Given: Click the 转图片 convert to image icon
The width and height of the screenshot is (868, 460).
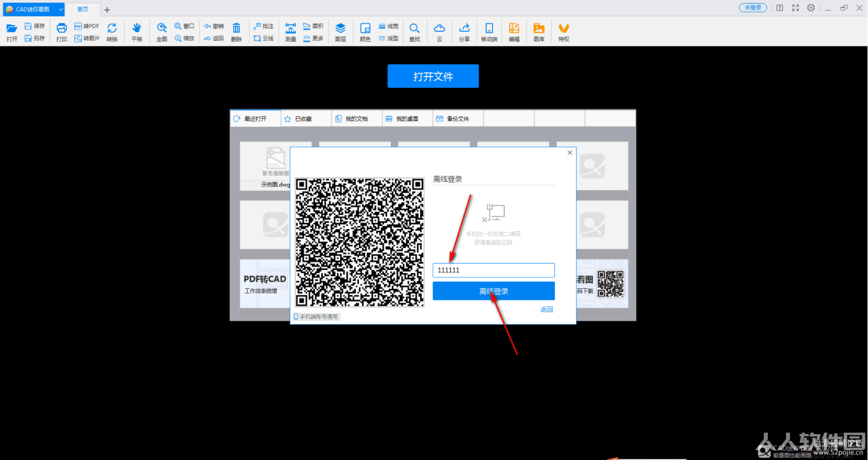Looking at the screenshot, I should point(87,39).
